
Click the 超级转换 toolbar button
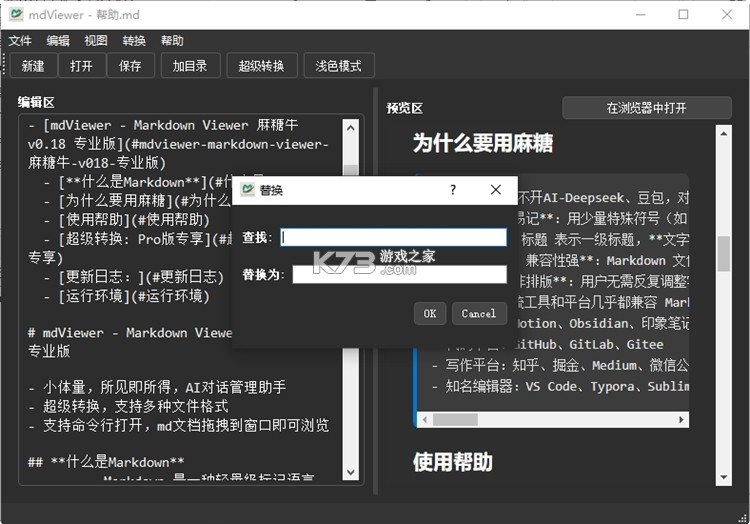pos(261,66)
